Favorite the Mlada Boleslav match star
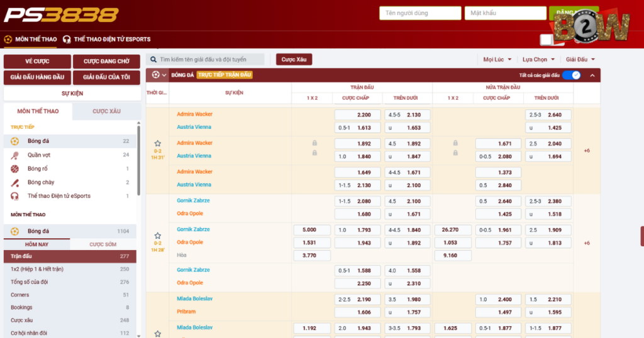The width and height of the screenshot is (644, 338). pos(158,334)
